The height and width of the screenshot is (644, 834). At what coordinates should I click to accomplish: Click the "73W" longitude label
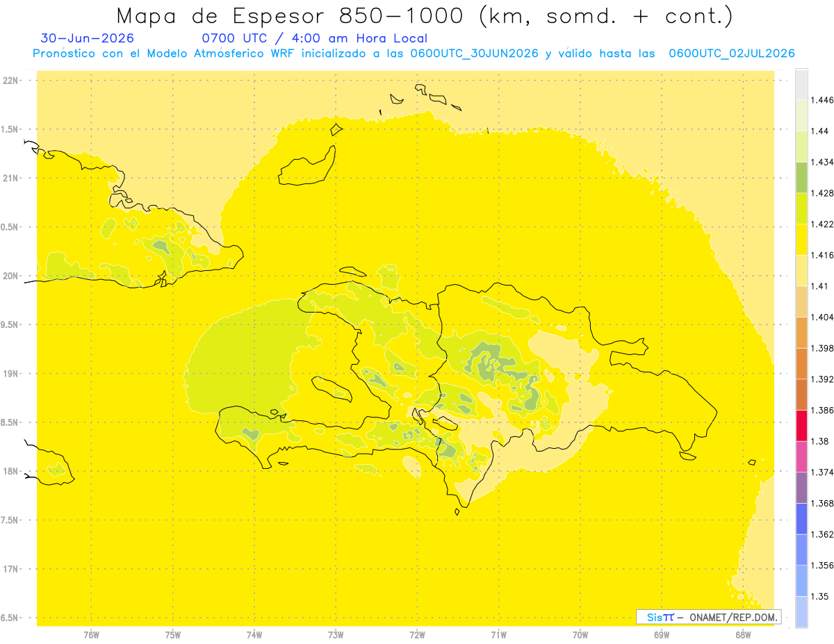click(336, 635)
